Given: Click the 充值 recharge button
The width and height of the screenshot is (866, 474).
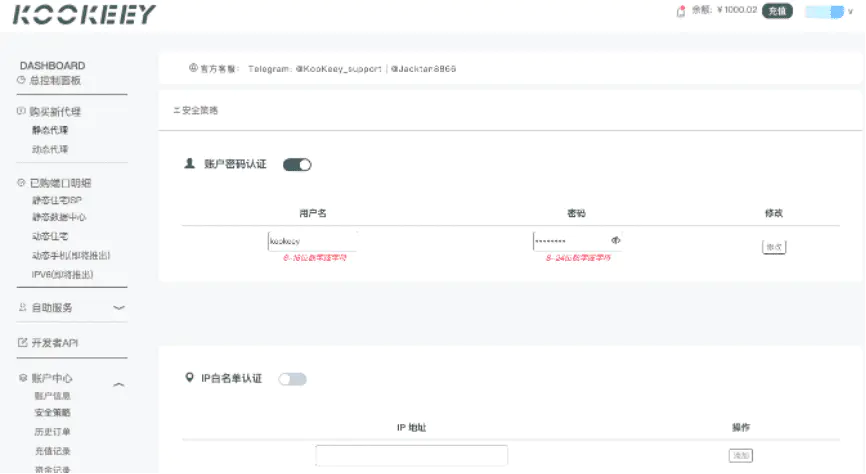Looking at the screenshot, I should (x=777, y=11).
